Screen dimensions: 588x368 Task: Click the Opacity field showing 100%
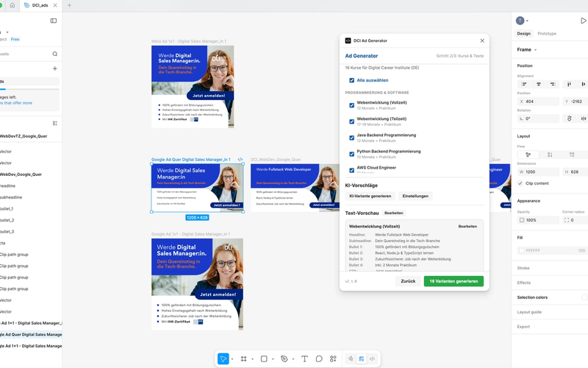pyautogui.click(x=539, y=220)
